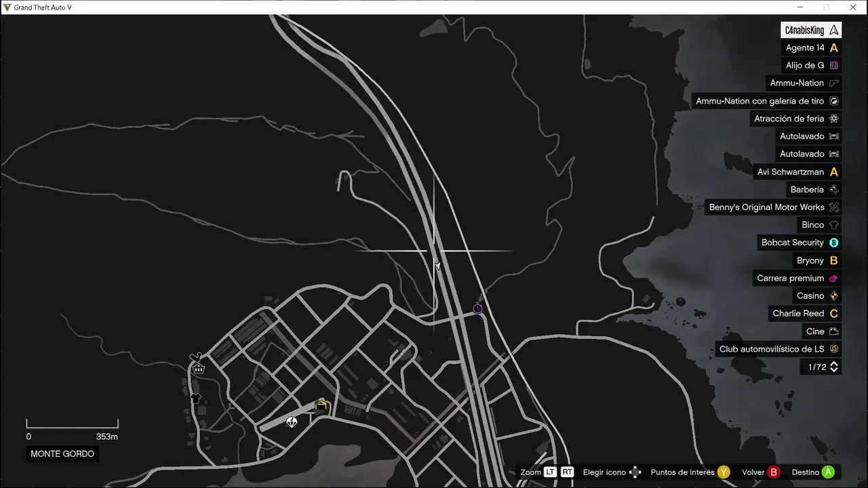The image size is (868, 488).
Task: Click the LT zoom button hint
Action: (550, 472)
